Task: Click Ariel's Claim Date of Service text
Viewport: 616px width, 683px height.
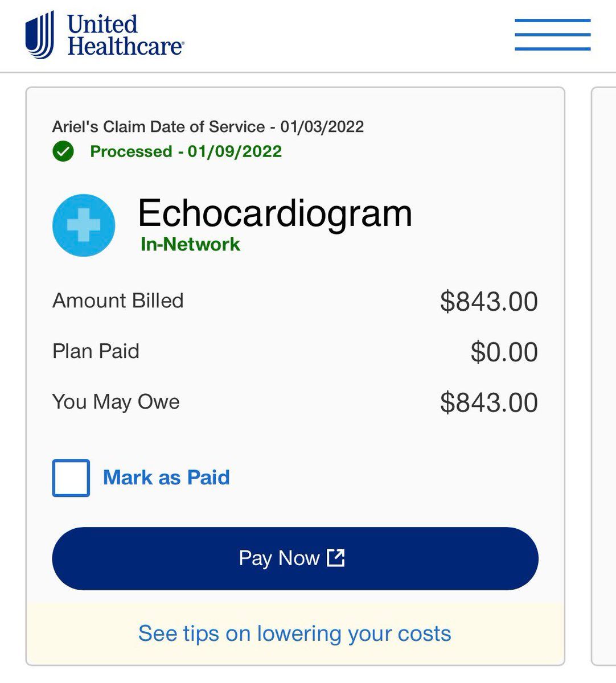Action: [208, 126]
